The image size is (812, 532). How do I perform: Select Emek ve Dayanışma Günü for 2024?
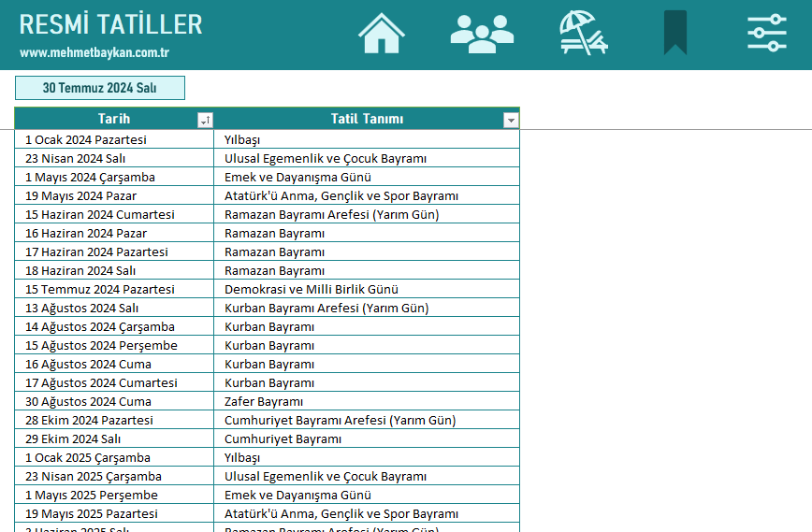(367, 177)
